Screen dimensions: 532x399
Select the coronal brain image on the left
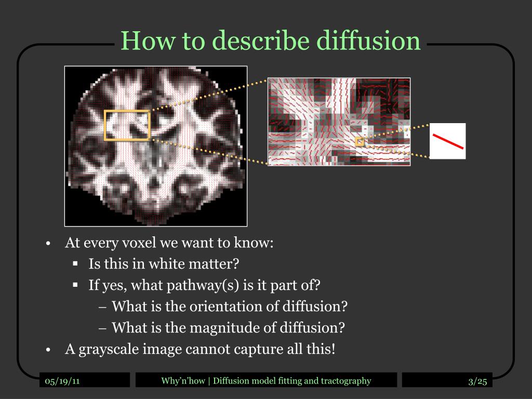pos(156,146)
